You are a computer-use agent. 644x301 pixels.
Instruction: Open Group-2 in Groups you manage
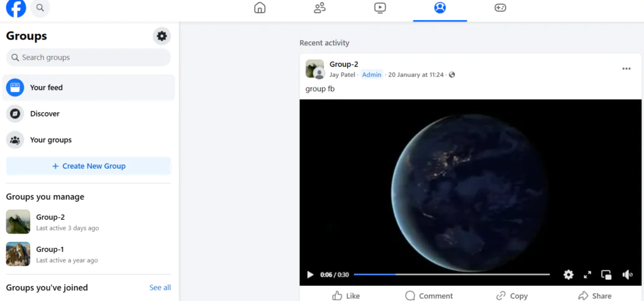pyautogui.click(x=88, y=222)
